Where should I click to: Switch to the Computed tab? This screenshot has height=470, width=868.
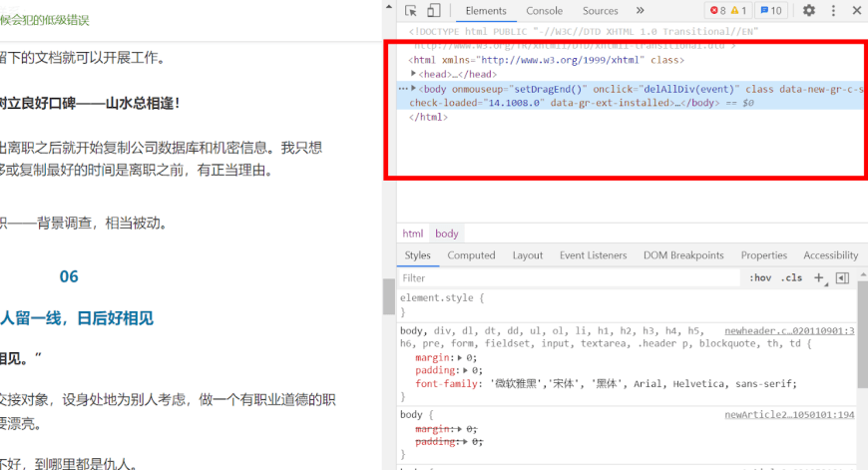tap(471, 255)
